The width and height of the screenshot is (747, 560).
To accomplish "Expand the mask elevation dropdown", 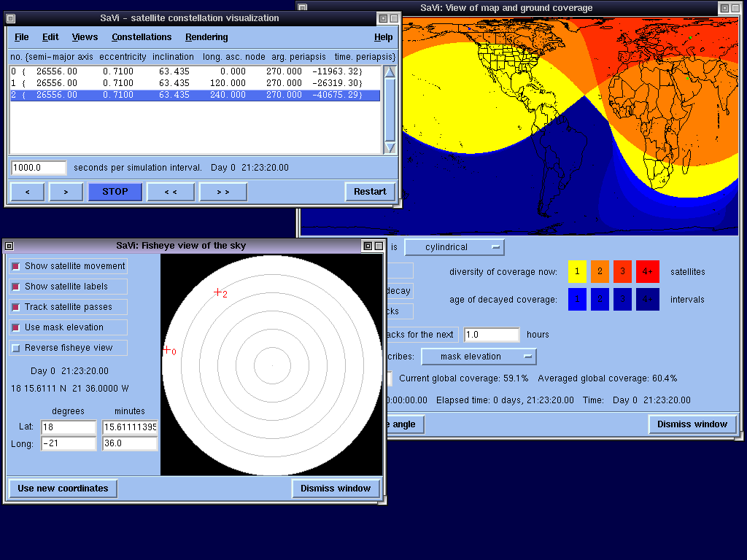I will click(x=479, y=357).
